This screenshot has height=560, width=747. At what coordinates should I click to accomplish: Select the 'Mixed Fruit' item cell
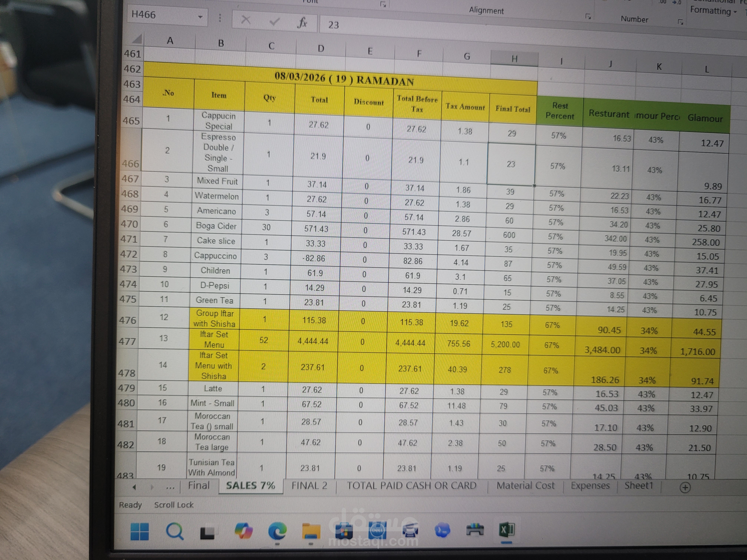(x=218, y=181)
